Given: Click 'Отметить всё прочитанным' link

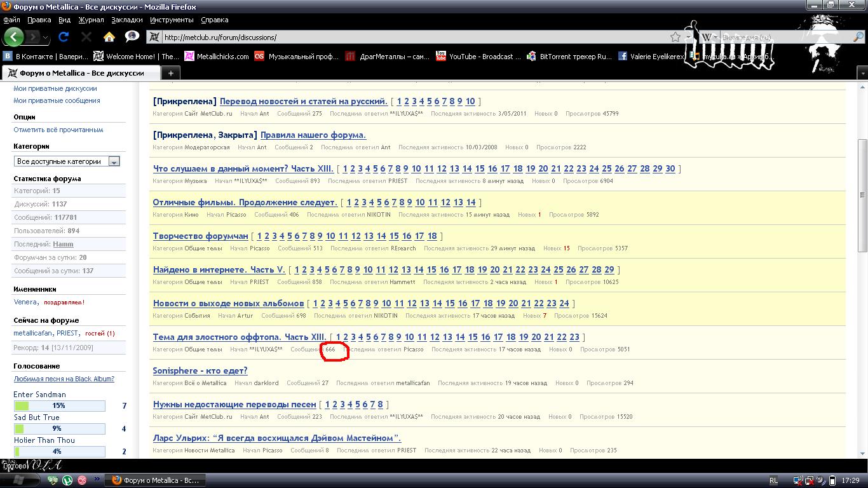Looking at the screenshot, I should click(x=58, y=130).
